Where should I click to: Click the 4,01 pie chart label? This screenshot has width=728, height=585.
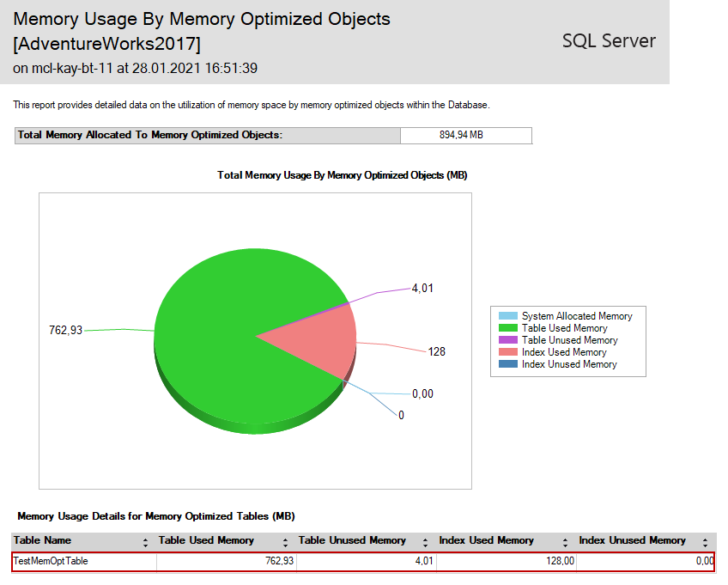[422, 289]
